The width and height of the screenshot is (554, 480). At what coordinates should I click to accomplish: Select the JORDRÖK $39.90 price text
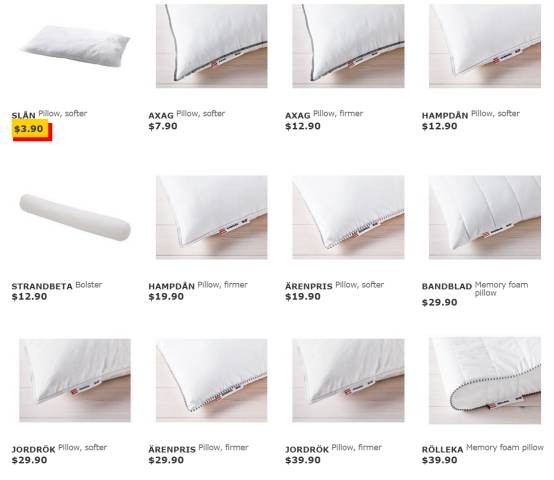pyautogui.click(x=303, y=460)
